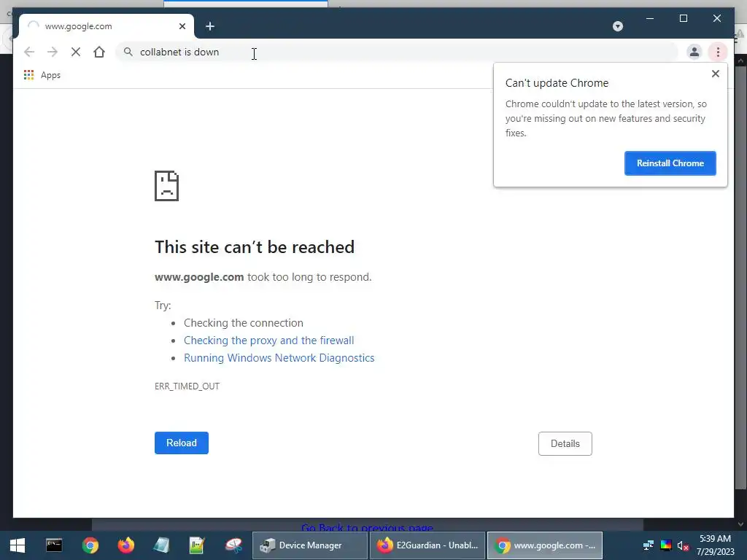The height and width of the screenshot is (560, 747).
Task: Open 'Checking the proxy and the firewall' link
Action: (268, 341)
